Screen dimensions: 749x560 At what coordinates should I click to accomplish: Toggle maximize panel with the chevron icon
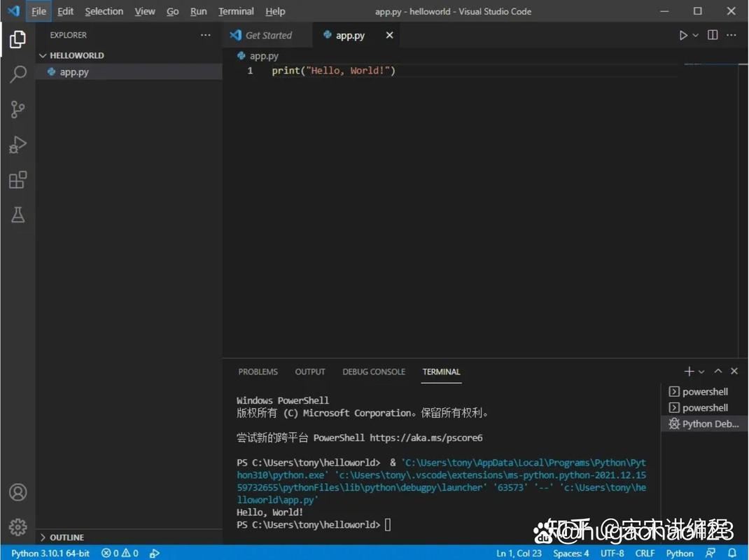click(717, 371)
